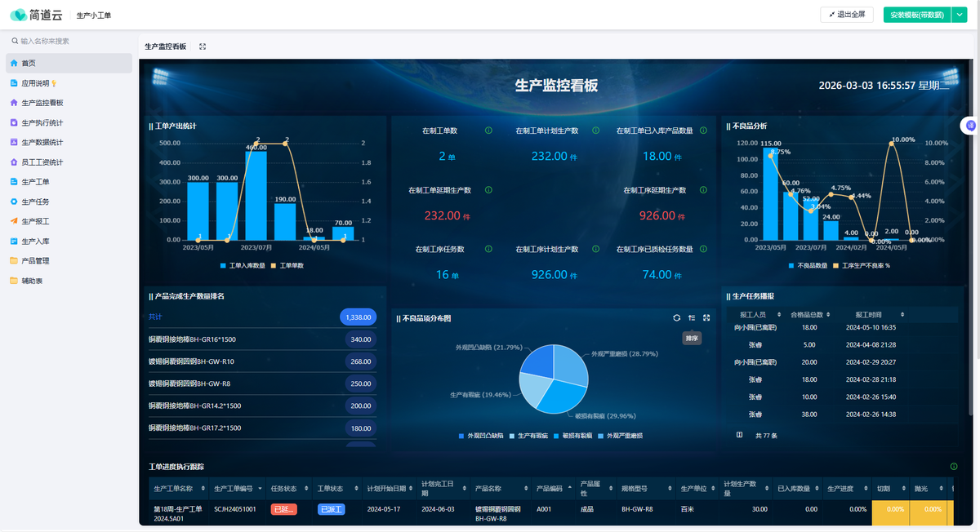980x532 pixels.
Task: Refresh the 不良品项分布图 chart
Action: click(676, 318)
